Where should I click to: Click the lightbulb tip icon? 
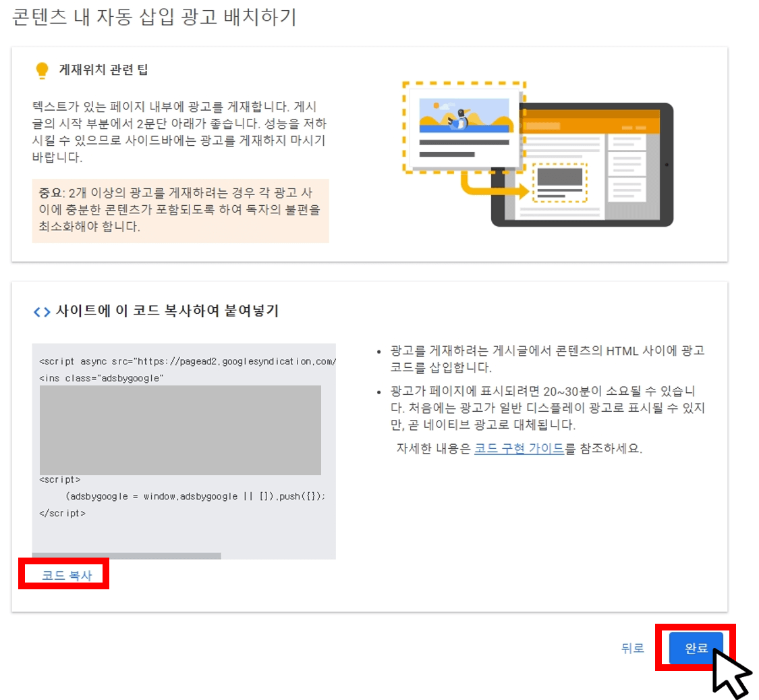[42, 70]
